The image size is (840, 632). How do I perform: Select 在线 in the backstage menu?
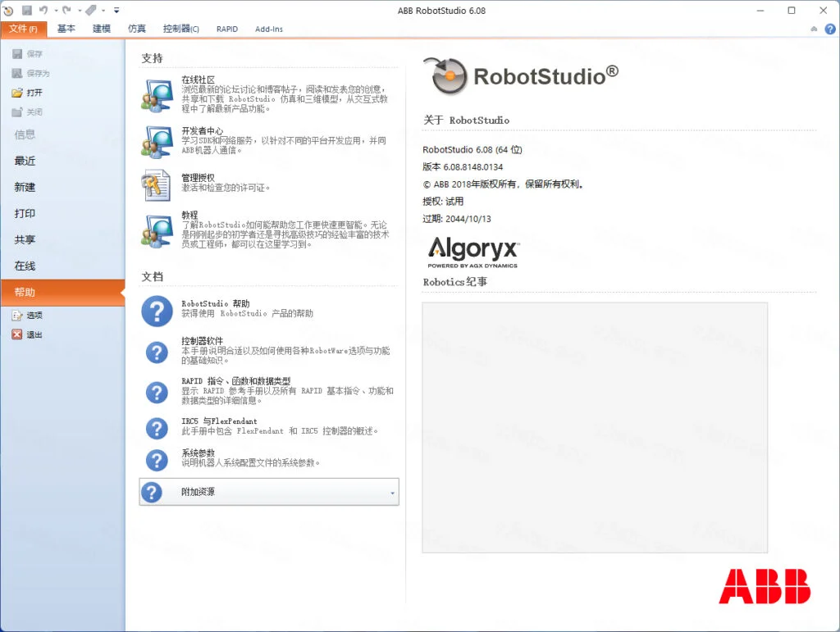(x=25, y=266)
